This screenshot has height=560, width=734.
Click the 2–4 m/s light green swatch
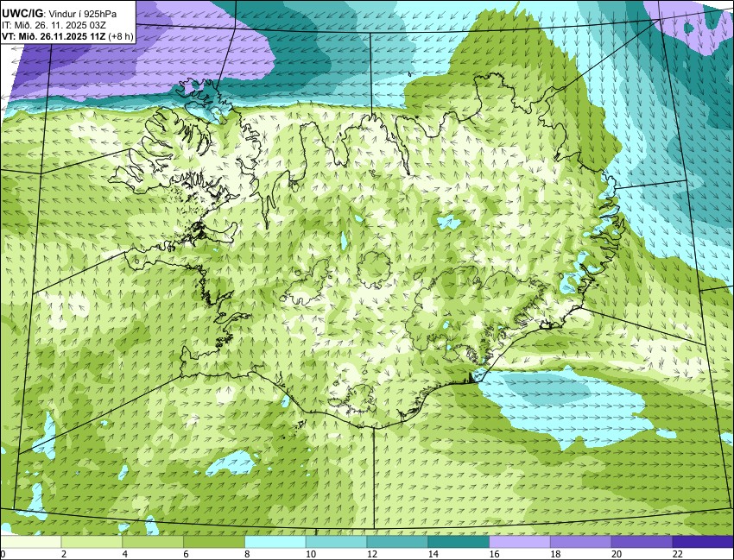(x=92, y=542)
